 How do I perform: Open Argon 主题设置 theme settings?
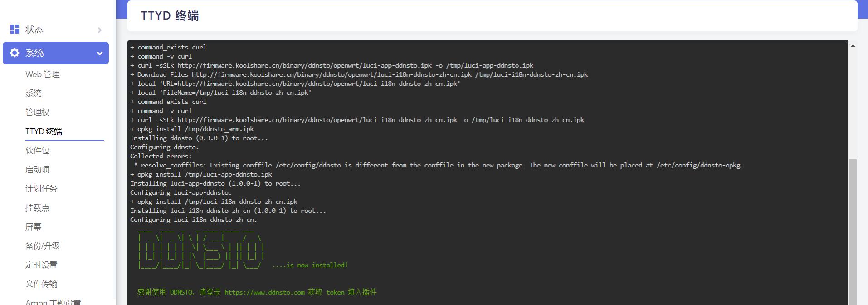[53, 301]
